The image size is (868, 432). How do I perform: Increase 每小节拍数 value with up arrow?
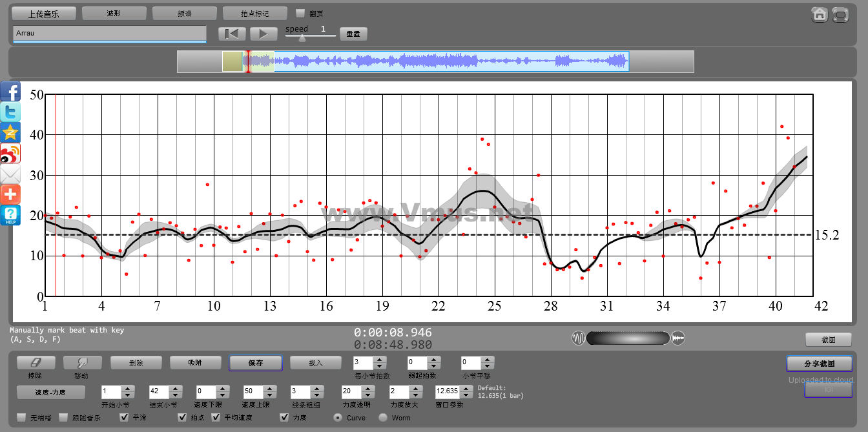click(380, 360)
